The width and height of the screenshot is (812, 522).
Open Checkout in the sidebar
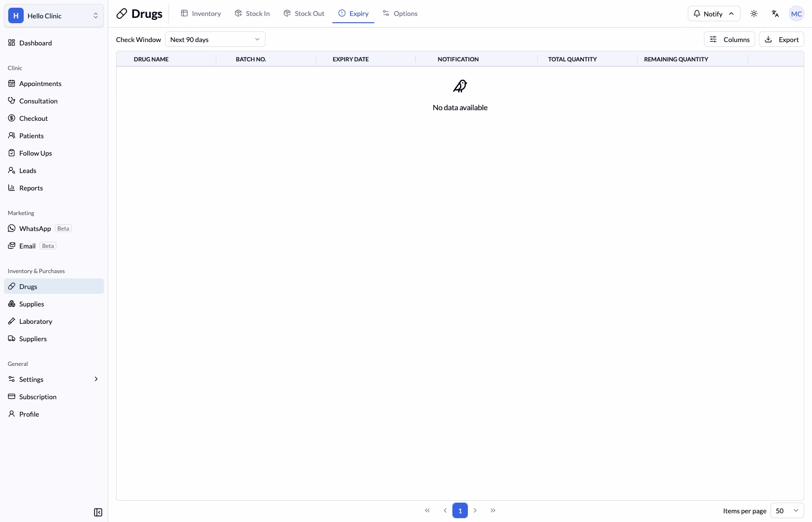point(54,118)
